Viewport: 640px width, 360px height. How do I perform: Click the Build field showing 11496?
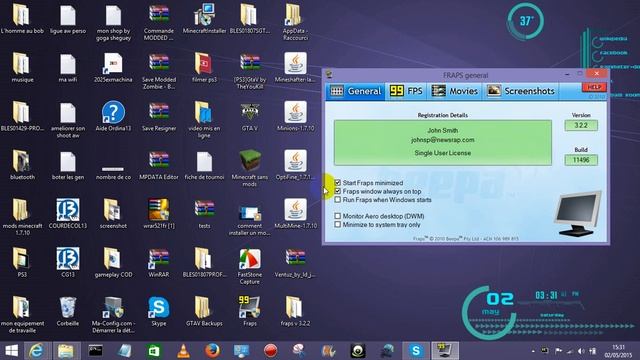581,160
